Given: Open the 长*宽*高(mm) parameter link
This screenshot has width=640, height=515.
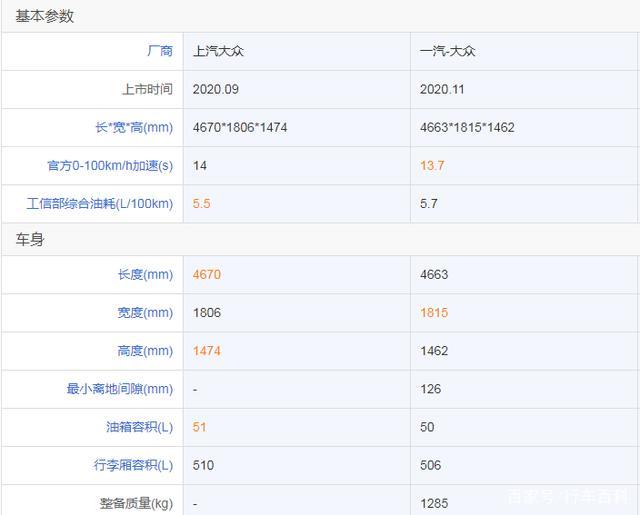Looking at the screenshot, I should coord(134,127).
